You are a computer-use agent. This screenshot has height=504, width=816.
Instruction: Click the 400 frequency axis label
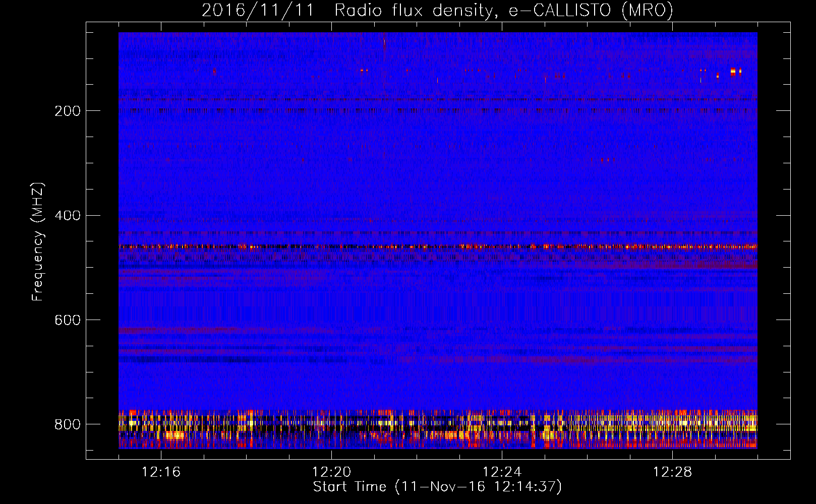[68, 216]
